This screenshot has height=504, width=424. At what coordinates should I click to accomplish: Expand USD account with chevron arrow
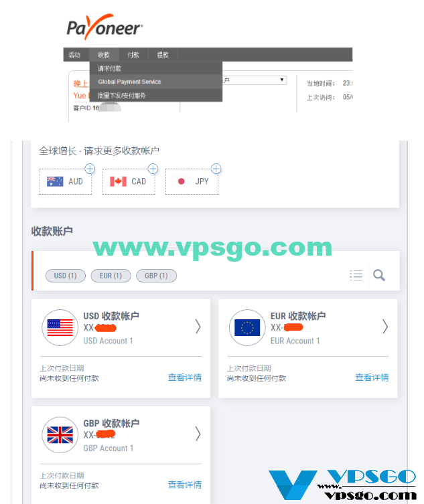click(x=198, y=327)
